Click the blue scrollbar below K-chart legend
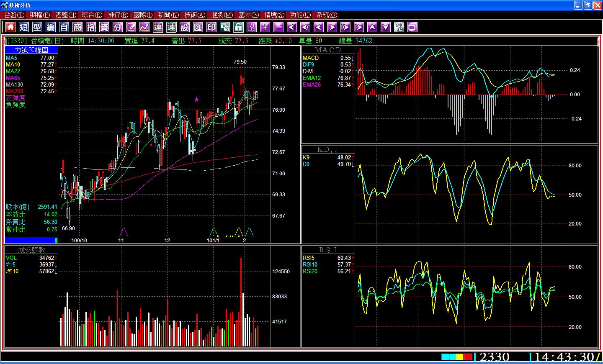This screenshot has height=364, width=603. (x=31, y=240)
